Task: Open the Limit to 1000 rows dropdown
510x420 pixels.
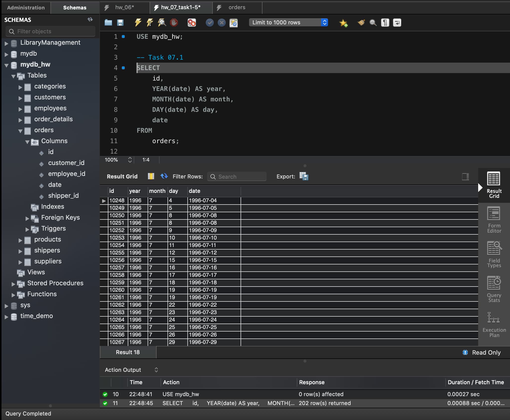Action: coord(288,22)
